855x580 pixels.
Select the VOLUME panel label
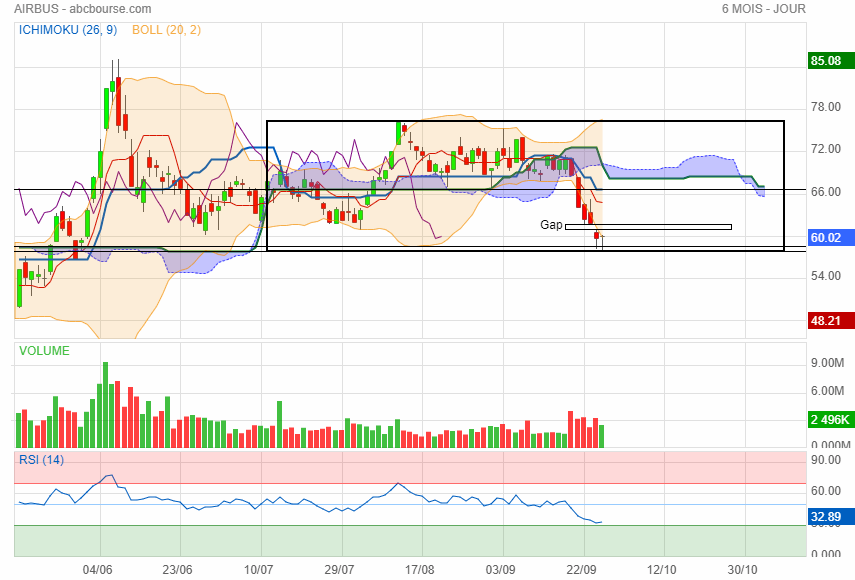44,351
